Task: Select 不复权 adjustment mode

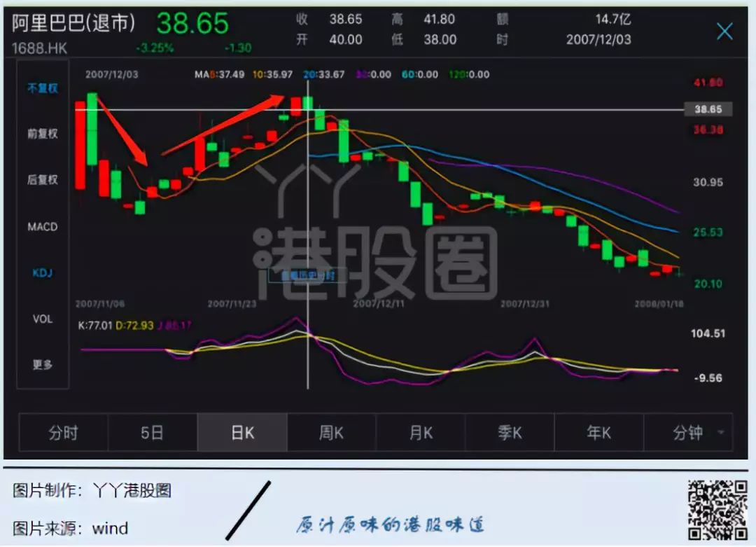Action: click(x=43, y=88)
